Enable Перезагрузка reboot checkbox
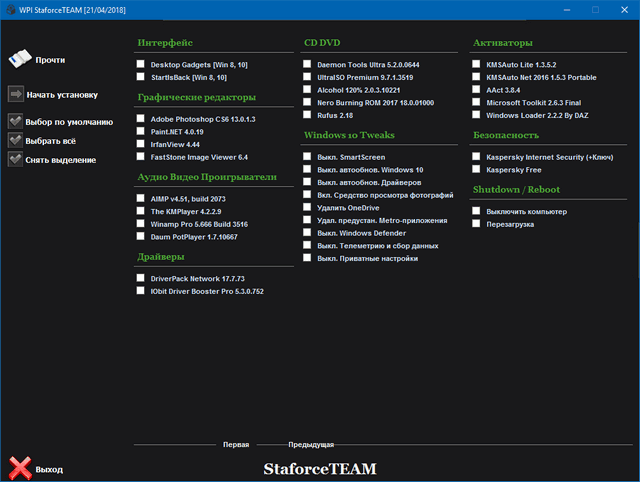640x482 pixels. [476, 223]
